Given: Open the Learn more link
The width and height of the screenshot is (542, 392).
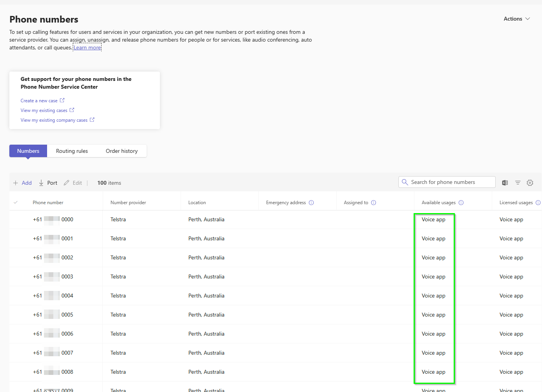Looking at the screenshot, I should 87,47.
